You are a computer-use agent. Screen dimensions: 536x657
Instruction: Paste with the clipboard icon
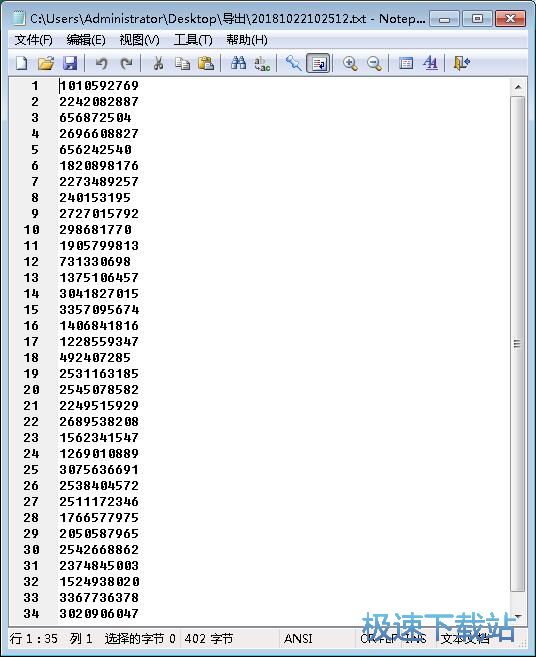(206, 63)
